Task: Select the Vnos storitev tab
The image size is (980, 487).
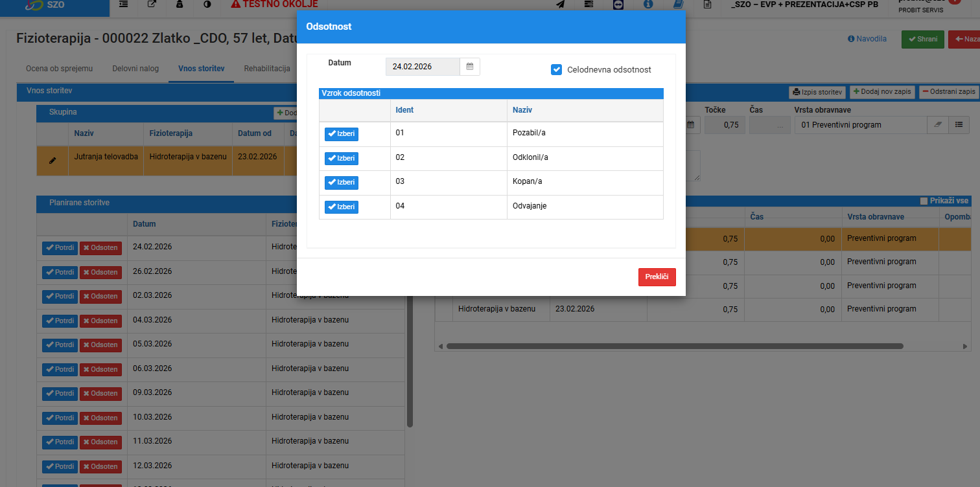Action: tap(202, 69)
